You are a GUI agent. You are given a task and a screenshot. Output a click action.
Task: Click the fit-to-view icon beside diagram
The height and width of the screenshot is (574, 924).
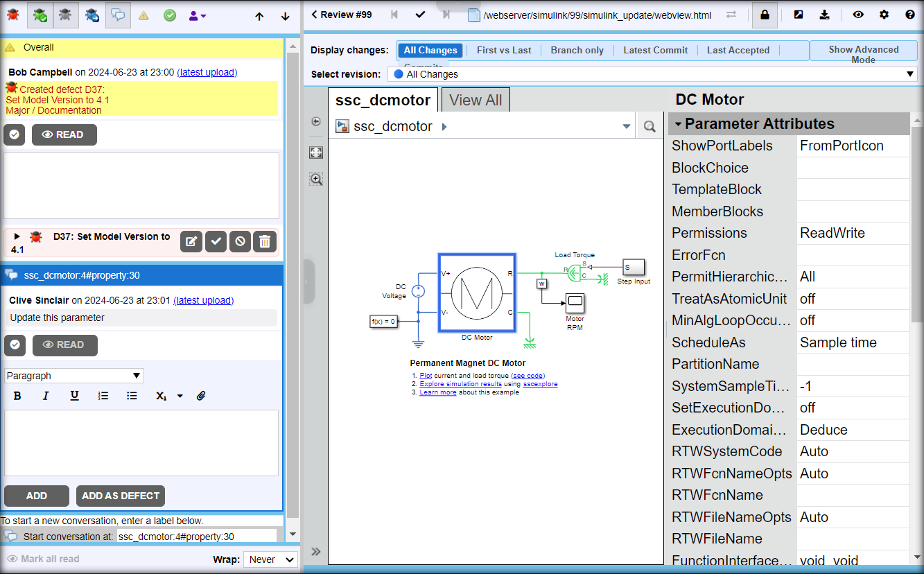click(316, 153)
